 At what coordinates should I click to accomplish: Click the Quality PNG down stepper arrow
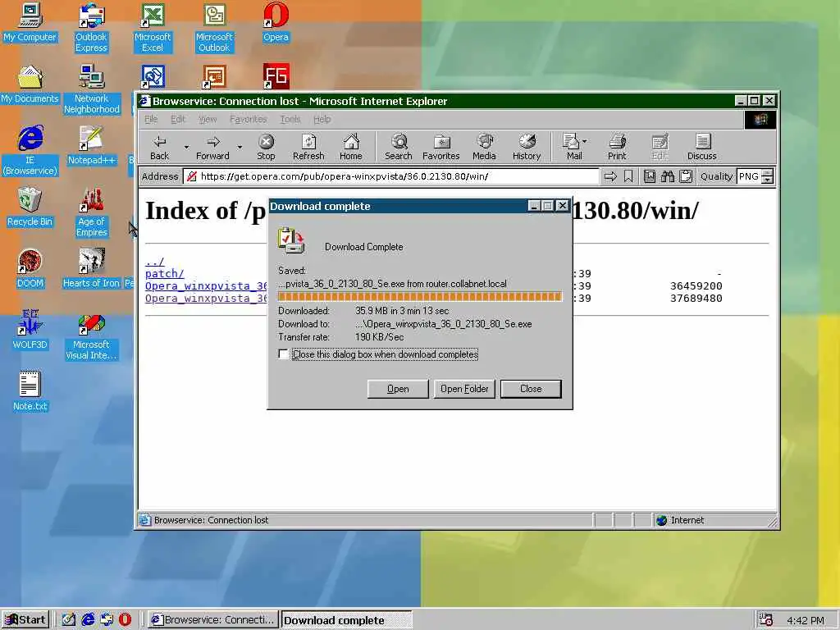point(768,180)
